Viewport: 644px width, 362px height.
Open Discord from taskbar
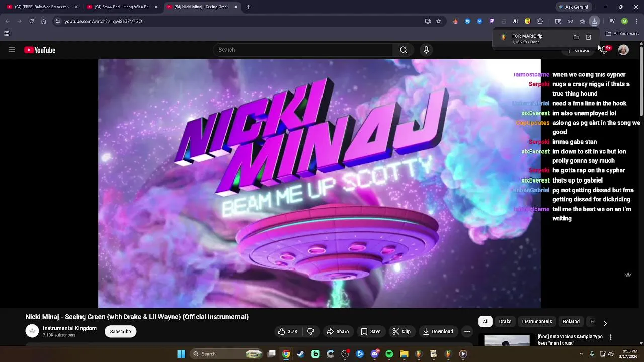tap(375, 354)
